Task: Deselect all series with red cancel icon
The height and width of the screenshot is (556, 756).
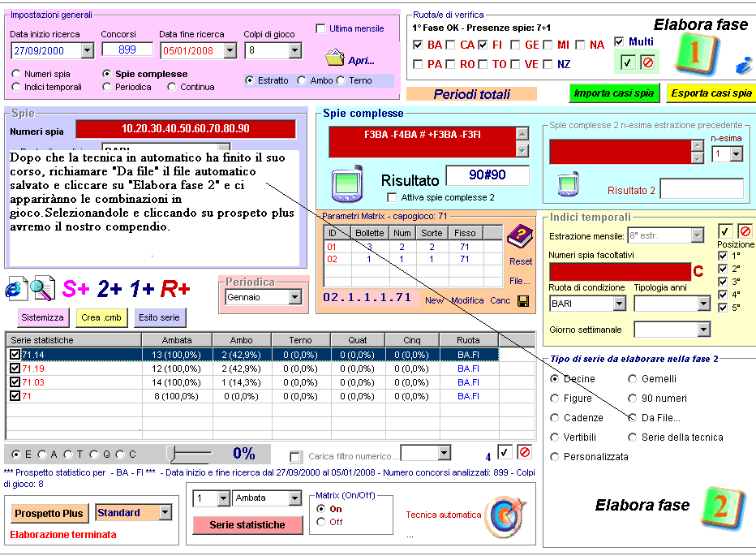Action: pyautogui.click(x=525, y=452)
